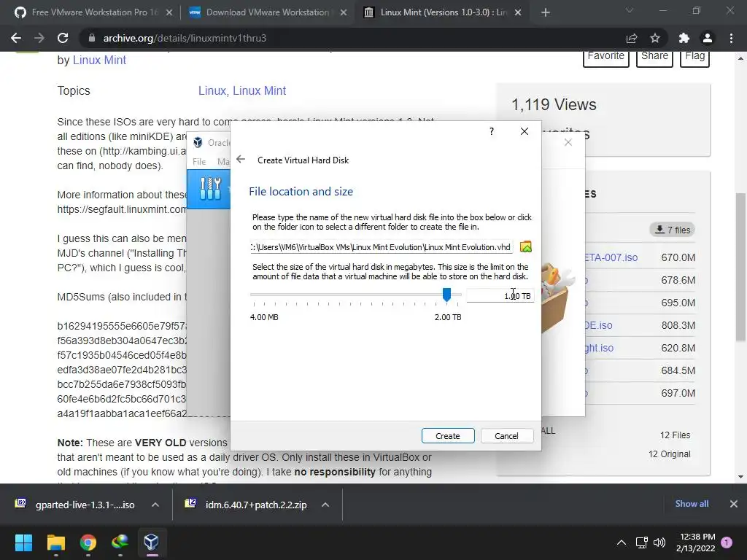Screen dimensions: 747x560
Task: Click the network tray icon
Action: click(642, 542)
